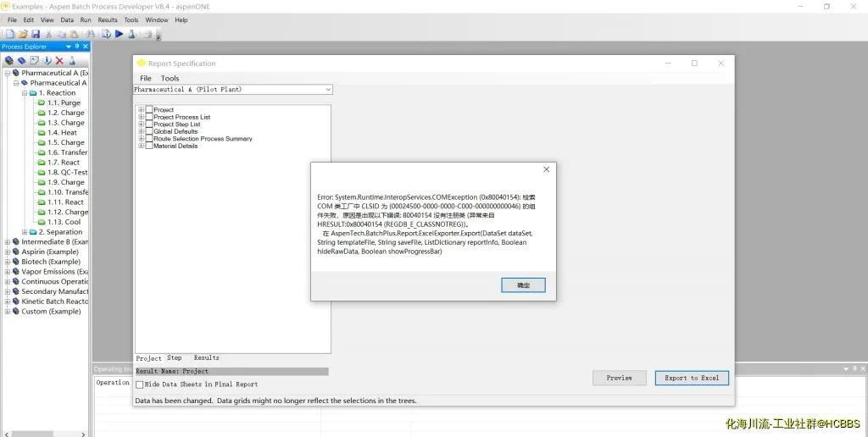Open the main File menu
The height and width of the screenshot is (437, 868).
[12, 20]
